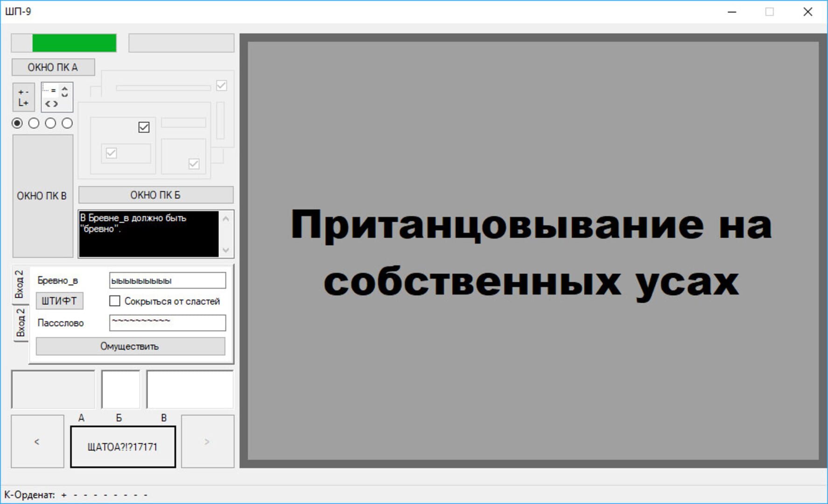Select the second radio button
Viewport: 828px width, 504px height.
tap(33, 123)
